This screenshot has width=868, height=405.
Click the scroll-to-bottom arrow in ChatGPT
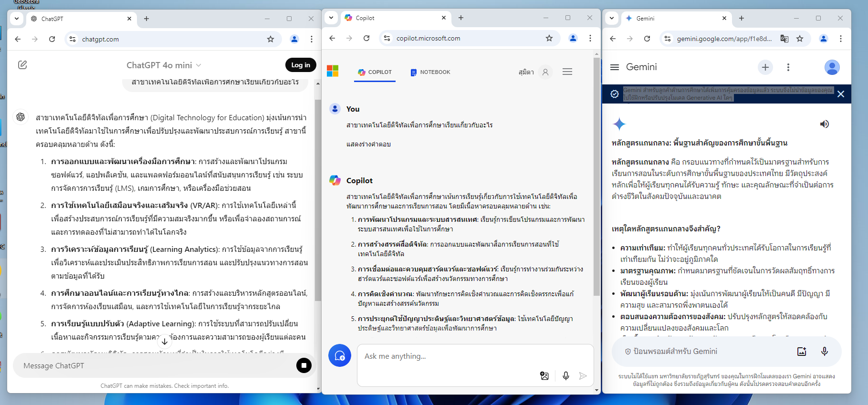(x=164, y=342)
